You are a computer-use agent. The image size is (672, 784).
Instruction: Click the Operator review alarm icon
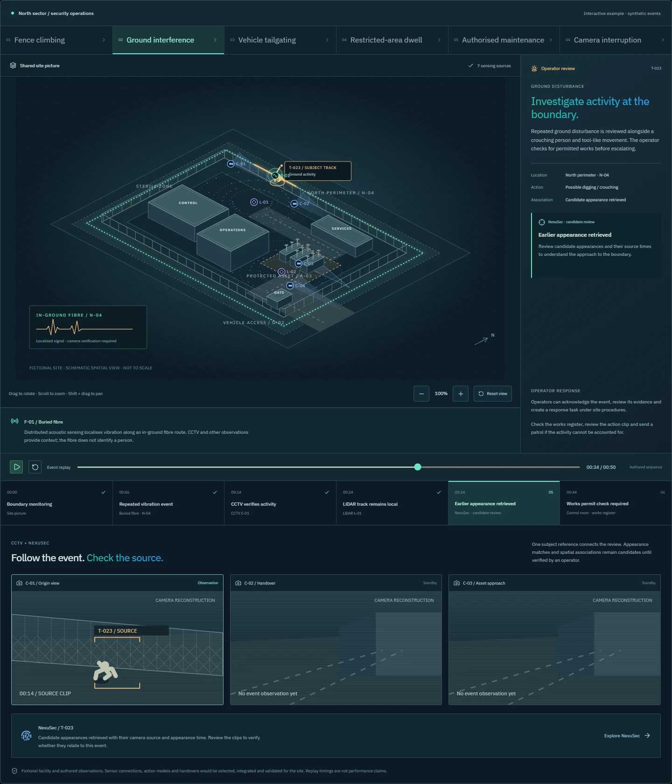534,69
